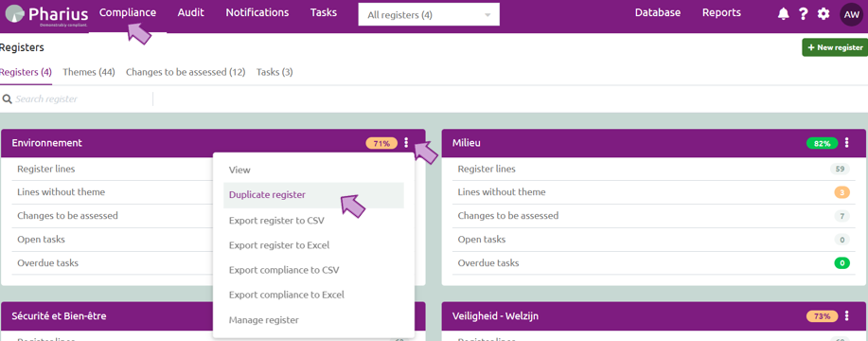Open the settings gear icon

coord(824,14)
